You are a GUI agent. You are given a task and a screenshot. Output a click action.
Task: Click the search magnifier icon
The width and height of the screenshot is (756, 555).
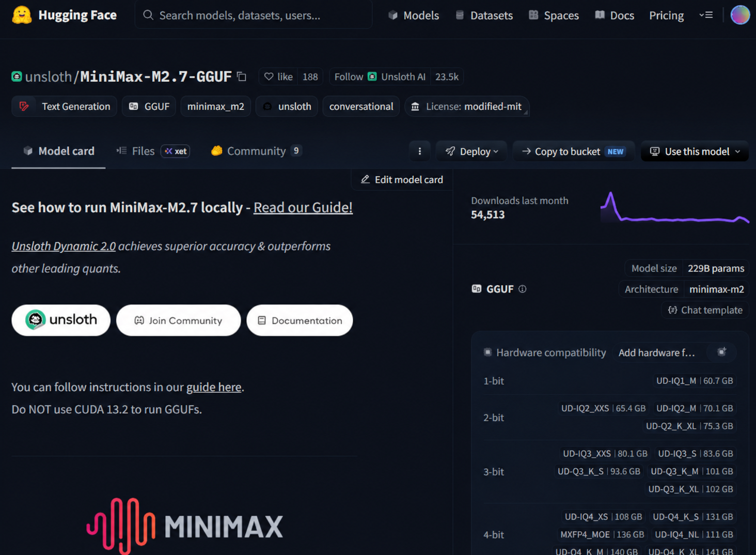coord(148,15)
